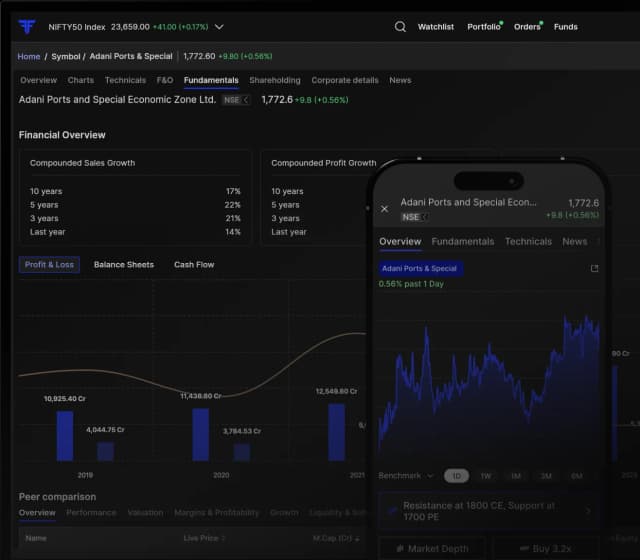The height and width of the screenshot is (560, 640).
Task: Click the 2020 bar labeled 11,438.80 Cr
Action: click(x=200, y=435)
